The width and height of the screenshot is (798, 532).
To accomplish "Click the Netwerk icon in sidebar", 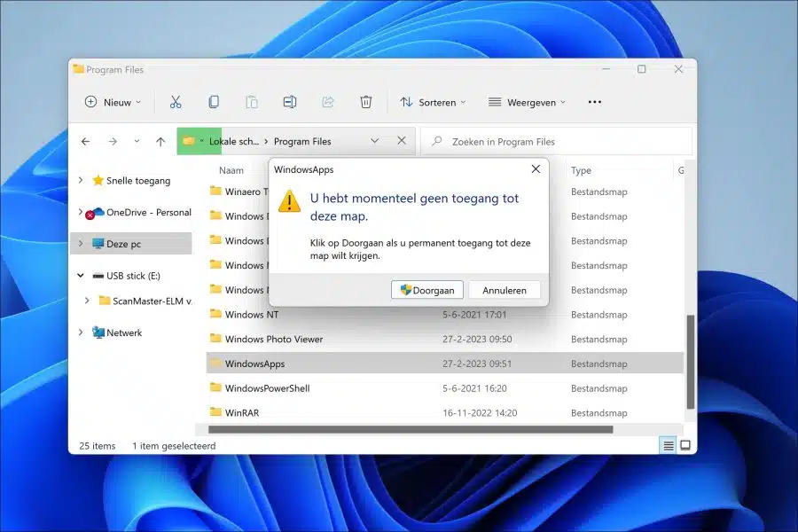I will point(98,332).
